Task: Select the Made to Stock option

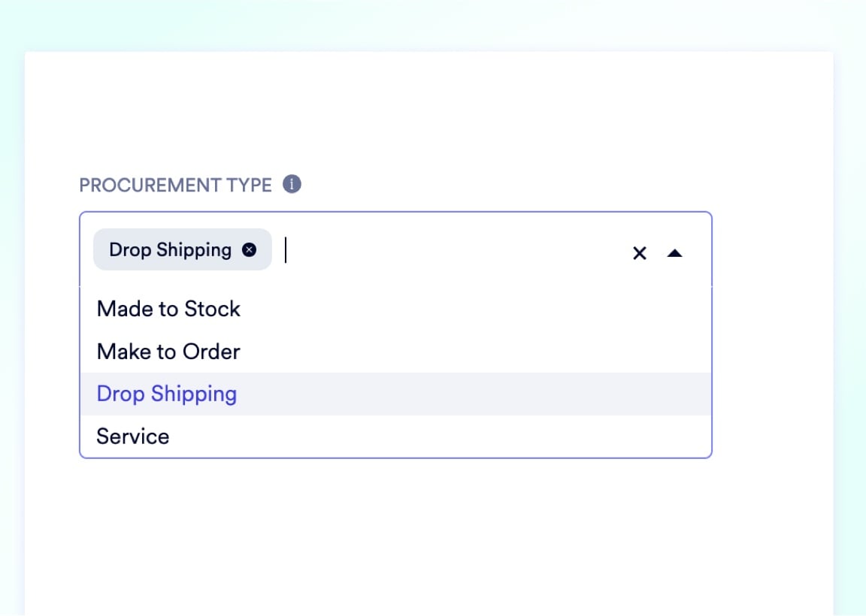Action: click(169, 309)
